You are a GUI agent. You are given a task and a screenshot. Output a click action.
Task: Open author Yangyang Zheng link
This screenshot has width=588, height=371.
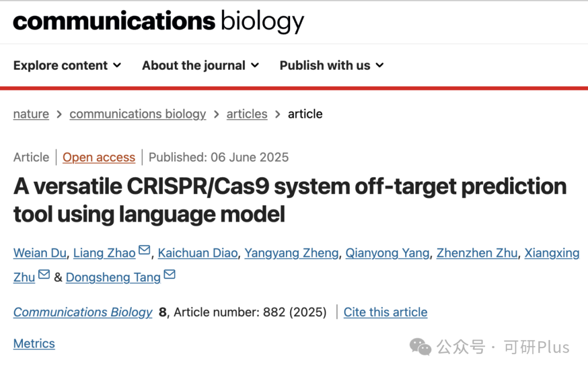pos(291,253)
